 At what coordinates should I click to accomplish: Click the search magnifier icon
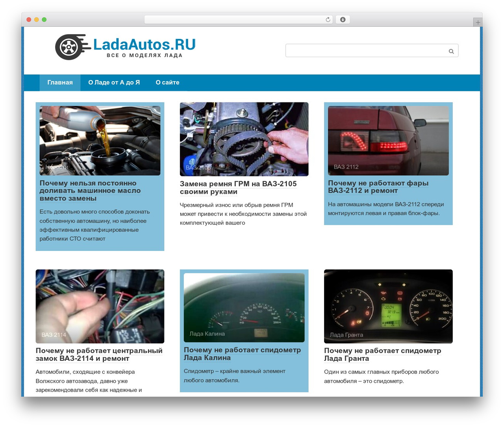tap(451, 51)
